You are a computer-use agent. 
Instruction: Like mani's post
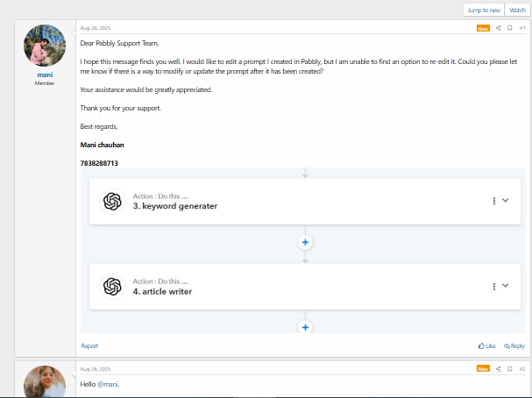click(487, 346)
